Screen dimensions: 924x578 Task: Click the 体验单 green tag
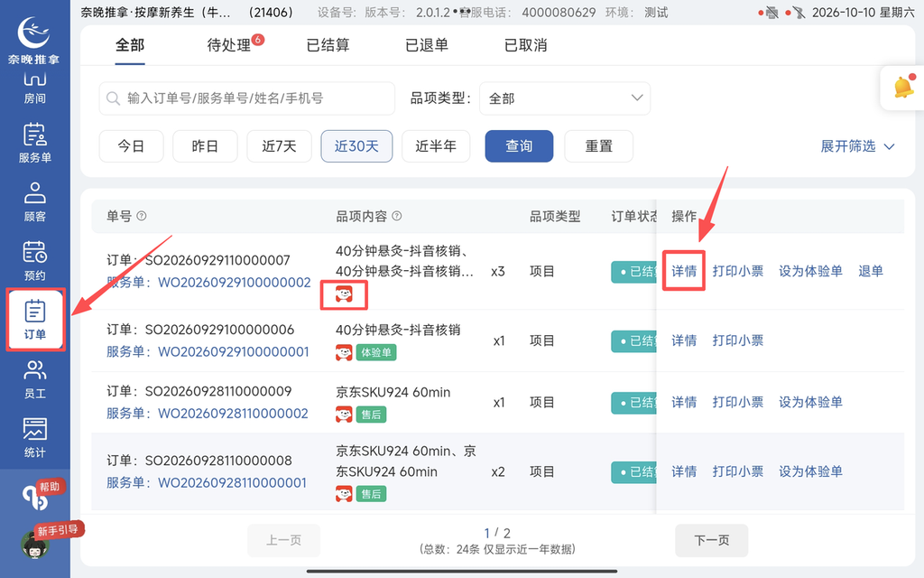pos(376,353)
